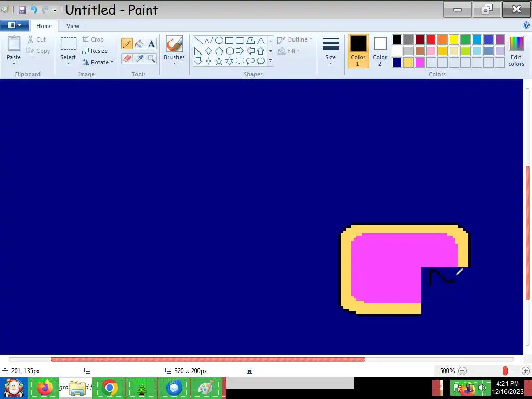Image resolution: width=532 pixels, height=399 pixels.
Task: Select the Text tool
Action: (x=151, y=44)
